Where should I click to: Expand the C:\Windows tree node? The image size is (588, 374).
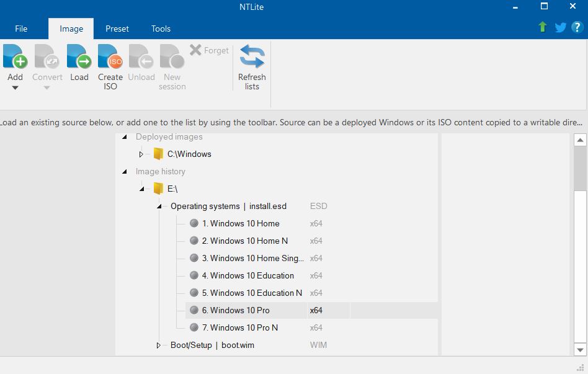click(141, 154)
